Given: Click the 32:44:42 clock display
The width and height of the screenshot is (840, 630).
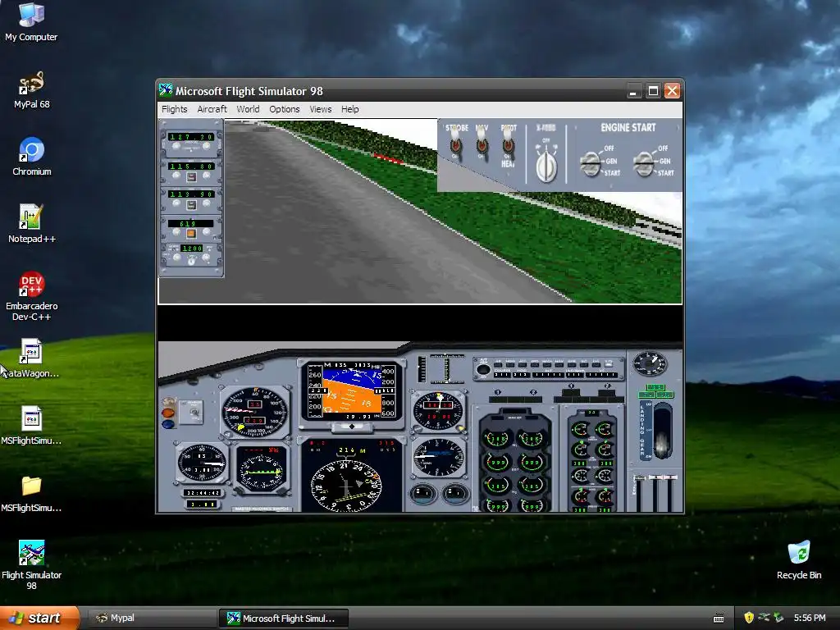Looking at the screenshot, I should tap(203, 493).
